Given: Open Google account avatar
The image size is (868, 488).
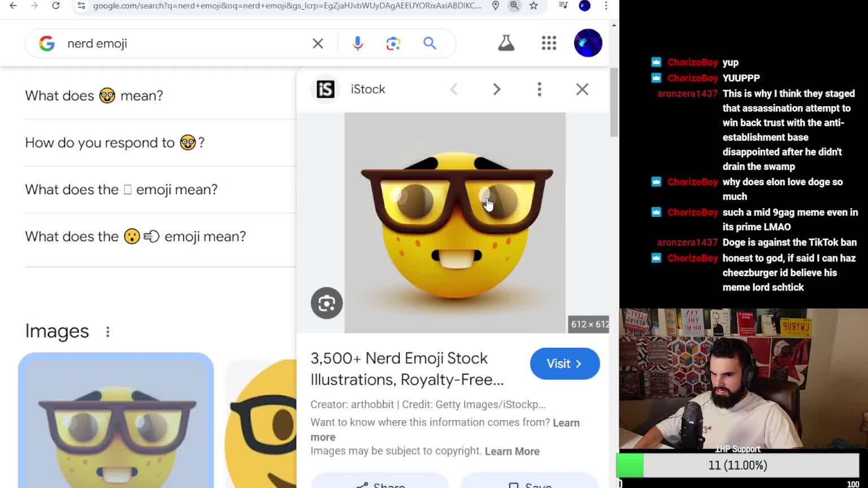Looking at the screenshot, I should pyautogui.click(x=588, y=43).
